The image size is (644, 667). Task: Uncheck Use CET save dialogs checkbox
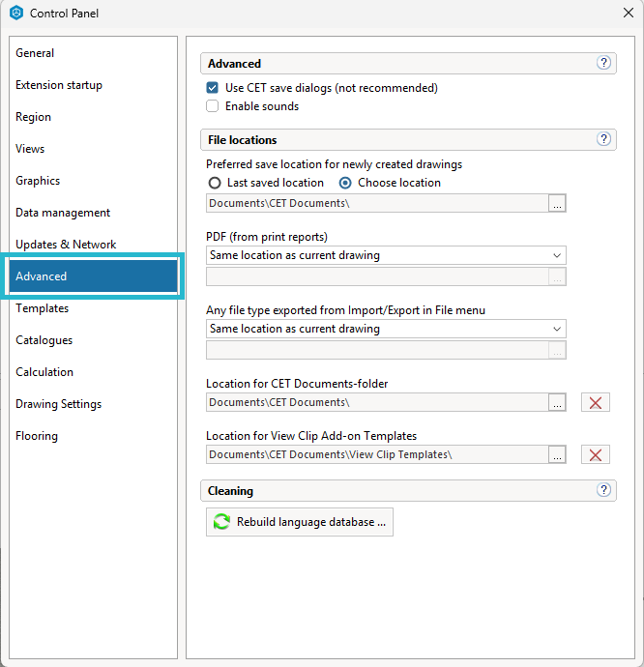pos(213,88)
